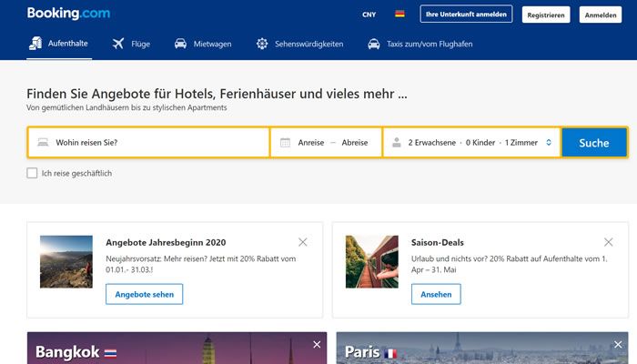Open the CNY currency selector
The image size is (637, 364).
click(369, 15)
